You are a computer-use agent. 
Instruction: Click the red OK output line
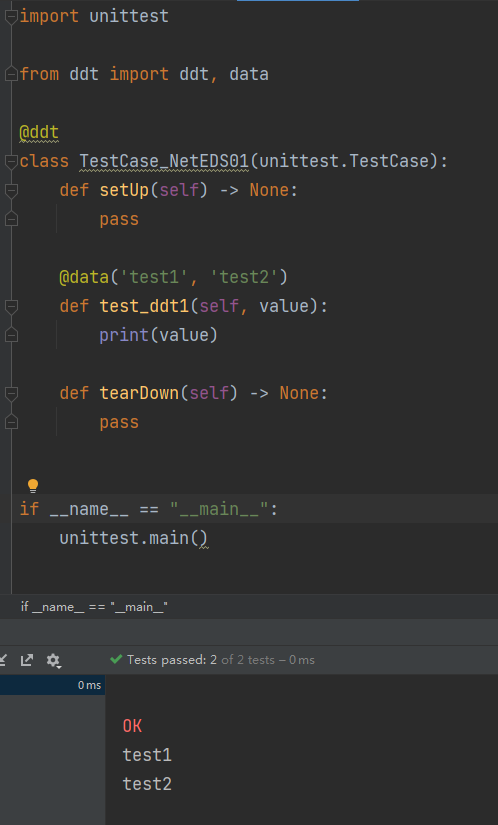133,726
